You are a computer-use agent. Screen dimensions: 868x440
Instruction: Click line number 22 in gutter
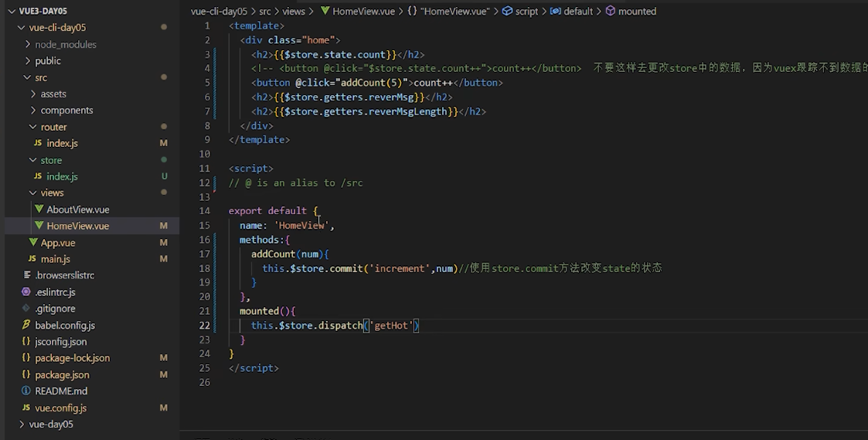pyautogui.click(x=204, y=326)
